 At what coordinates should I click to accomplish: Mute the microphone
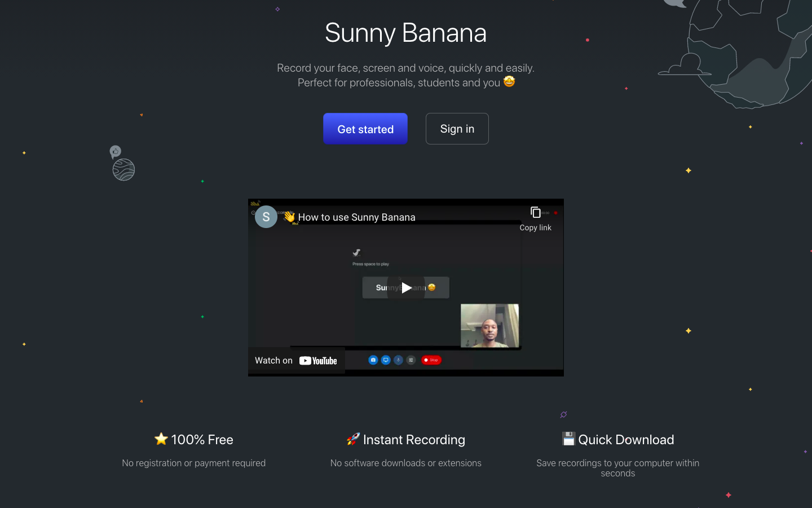398,360
